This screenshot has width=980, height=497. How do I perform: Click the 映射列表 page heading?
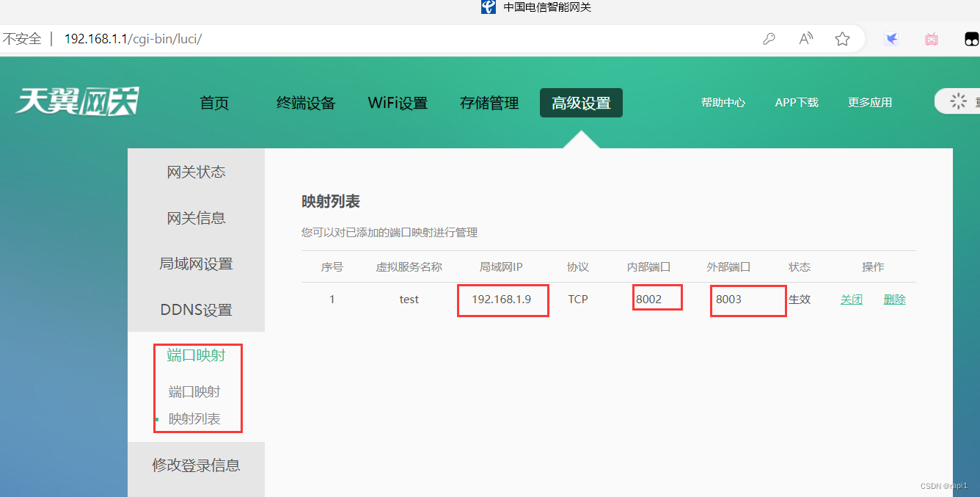[x=331, y=201]
